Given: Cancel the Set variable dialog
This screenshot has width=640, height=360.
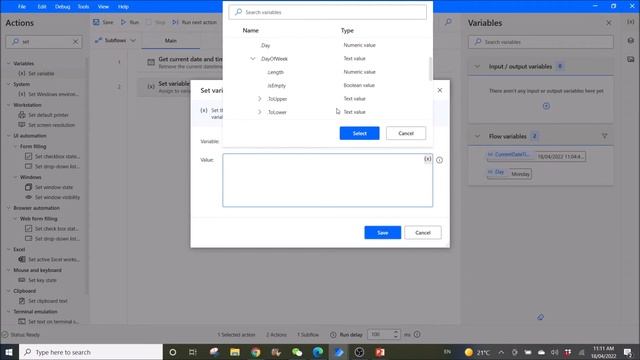Looking at the screenshot, I should click(x=422, y=233).
